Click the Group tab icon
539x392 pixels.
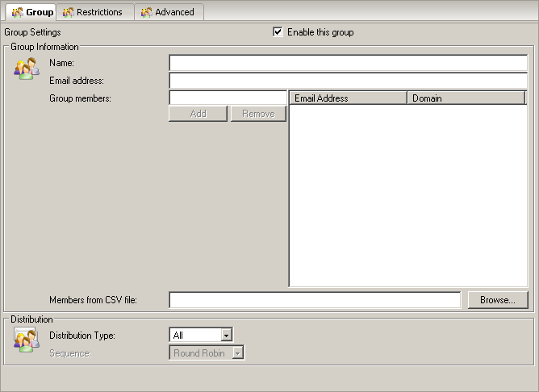17,12
